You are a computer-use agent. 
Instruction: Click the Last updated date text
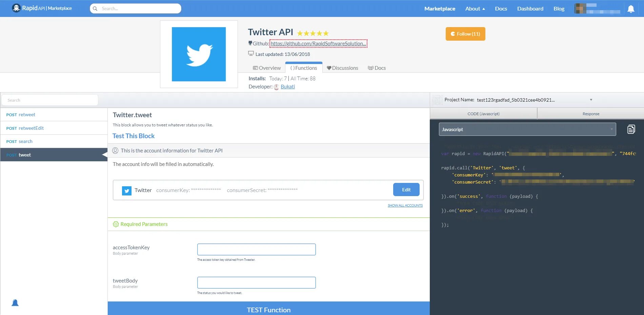pyautogui.click(x=283, y=54)
